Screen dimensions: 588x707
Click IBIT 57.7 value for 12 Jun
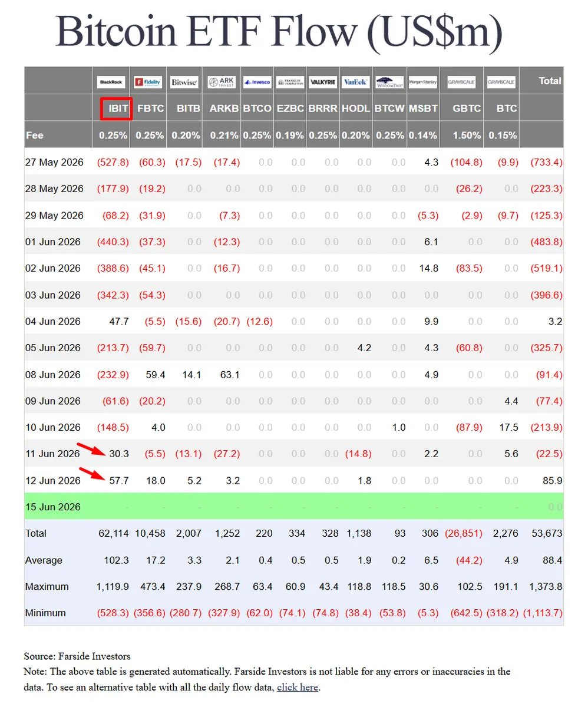[119, 480]
